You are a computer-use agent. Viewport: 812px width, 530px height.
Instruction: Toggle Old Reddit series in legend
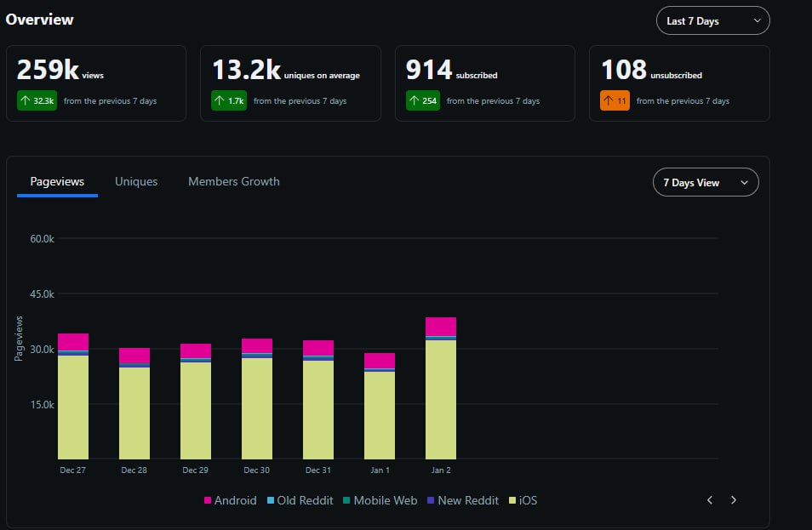(x=300, y=500)
